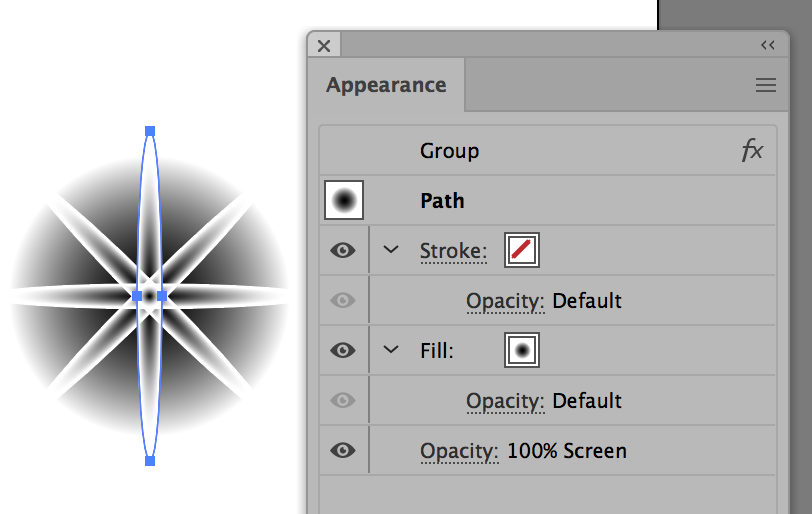
Task: Toggle dimmed eye for Stroke Opacity row
Action: [x=343, y=300]
